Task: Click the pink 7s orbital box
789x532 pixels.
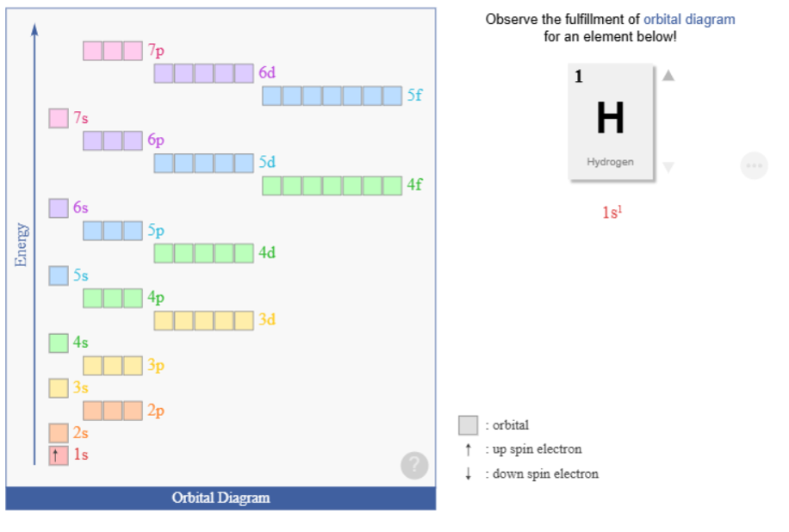Action: (59, 118)
